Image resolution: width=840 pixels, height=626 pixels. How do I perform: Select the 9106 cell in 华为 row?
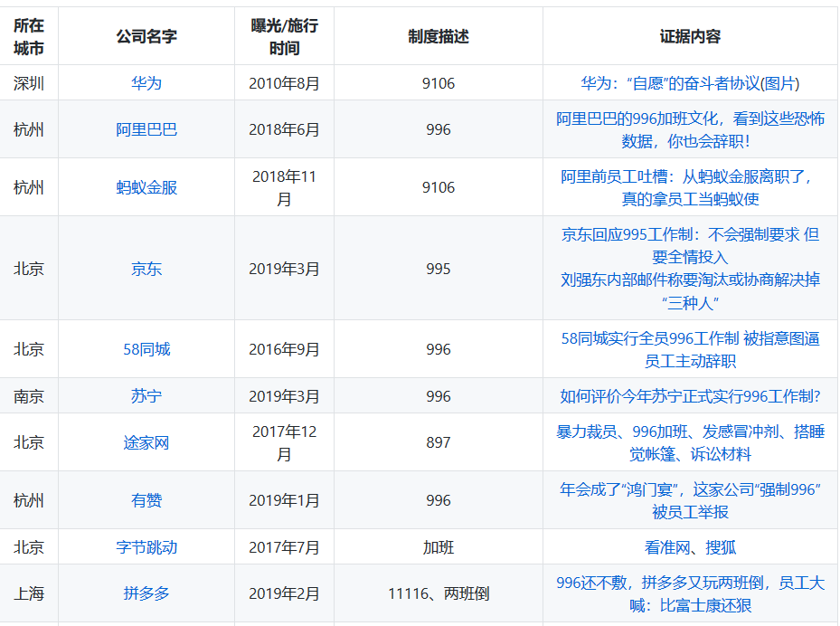(x=439, y=83)
